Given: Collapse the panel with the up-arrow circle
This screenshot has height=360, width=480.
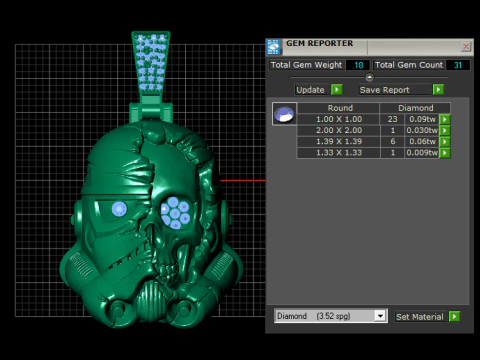Looking at the screenshot, I should (x=369, y=78).
